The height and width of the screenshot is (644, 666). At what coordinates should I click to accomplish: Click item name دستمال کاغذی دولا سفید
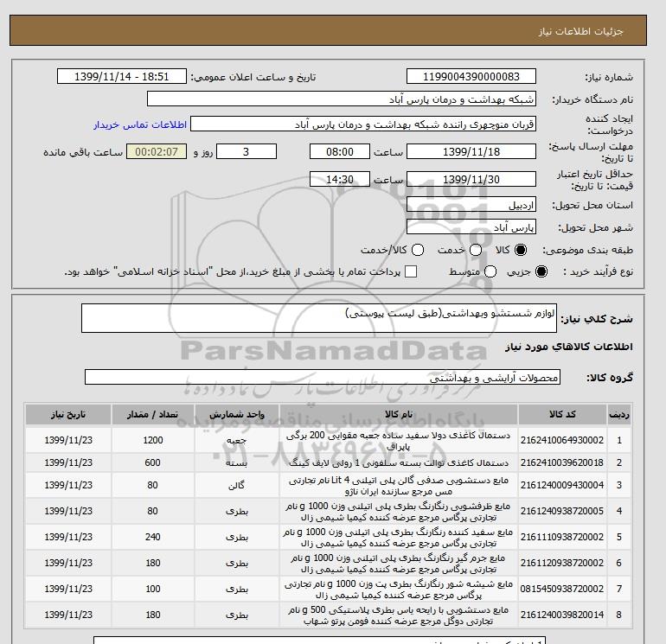point(399,441)
